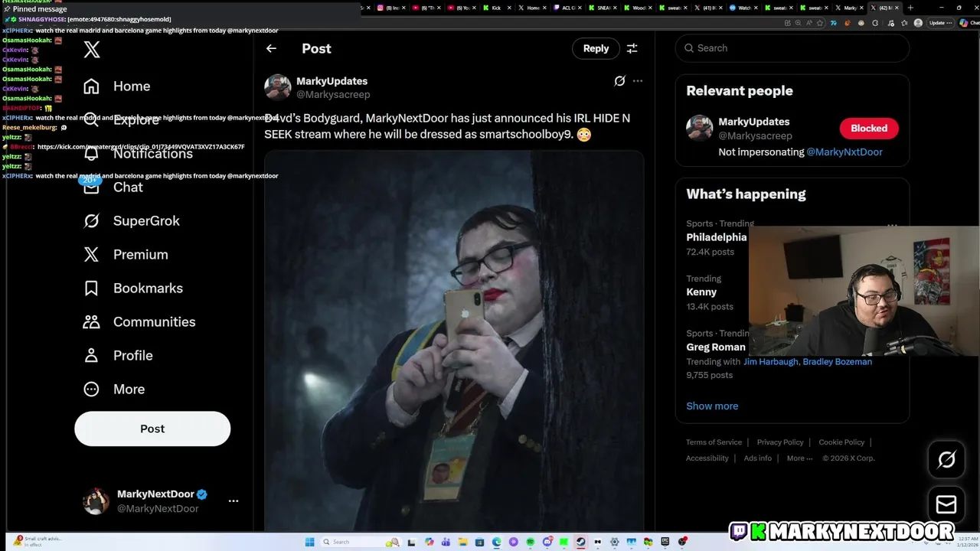
Task: Open Epic Games Launcher from taskbar
Action: point(665,542)
